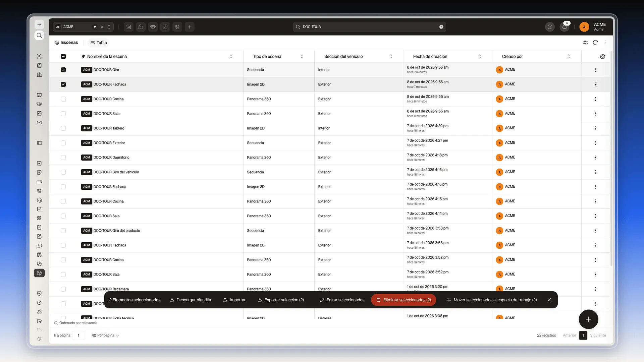Open the handshake icon in top toolbar
This screenshot has height=362, width=644.
(x=153, y=27)
